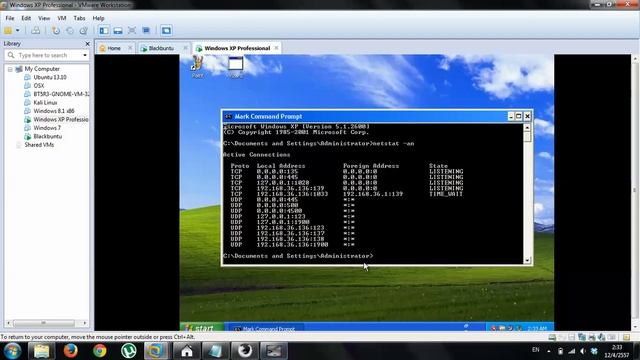The image size is (640, 360).
Task: Click the power on/suspend VM toolbar icon
Action: click(8, 31)
